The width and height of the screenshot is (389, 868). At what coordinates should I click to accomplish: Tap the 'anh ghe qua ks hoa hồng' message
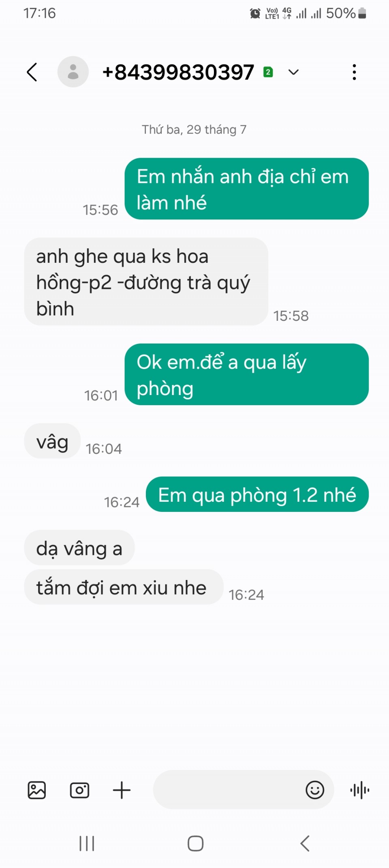tap(146, 281)
